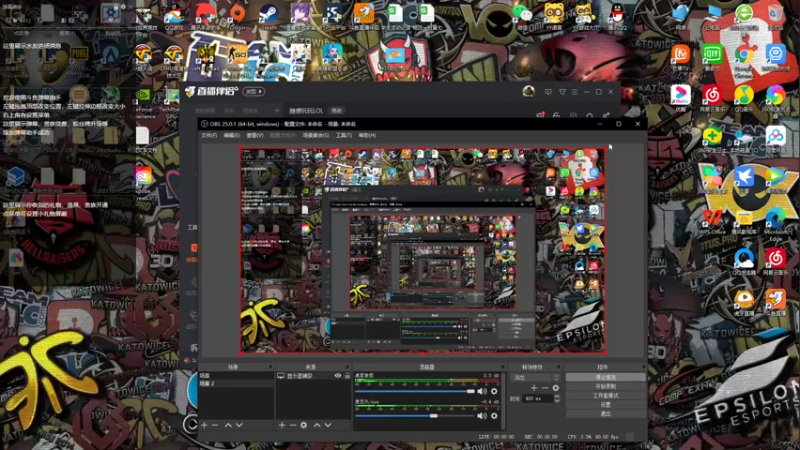Select the display capture source row
The image size is (800, 450).
313,376
